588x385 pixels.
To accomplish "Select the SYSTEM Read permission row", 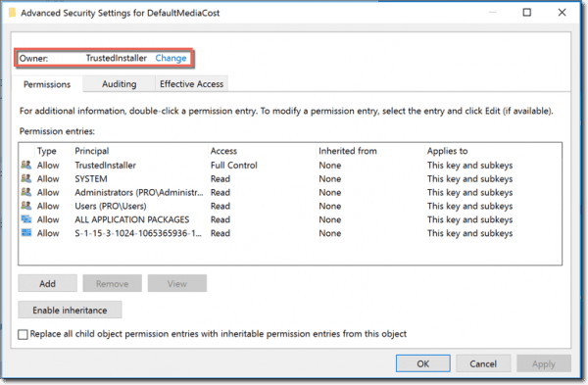I will tap(290, 179).
